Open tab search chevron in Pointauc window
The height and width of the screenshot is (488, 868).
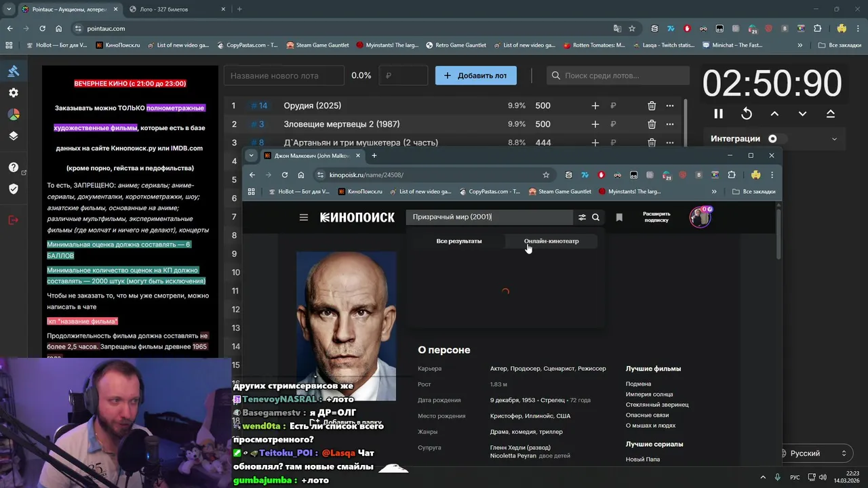[x=9, y=9]
